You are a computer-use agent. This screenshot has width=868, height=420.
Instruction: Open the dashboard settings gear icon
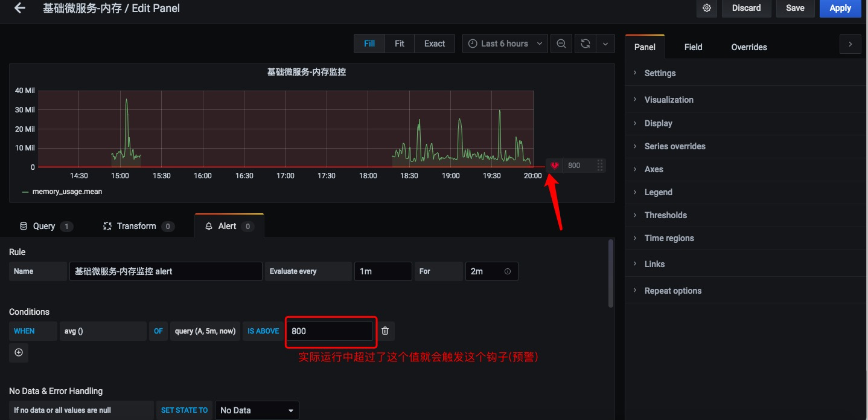click(x=706, y=8)
